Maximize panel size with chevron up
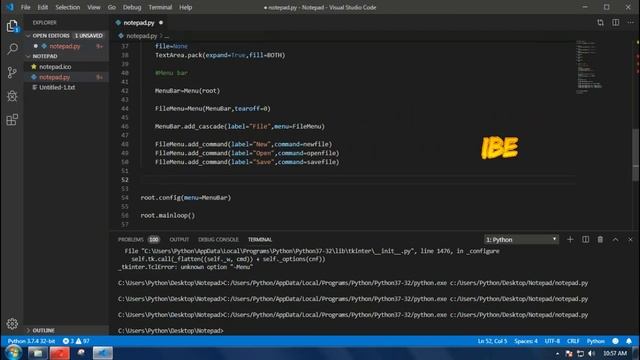This screenshot has height=360, width=640. click(615, 240)
